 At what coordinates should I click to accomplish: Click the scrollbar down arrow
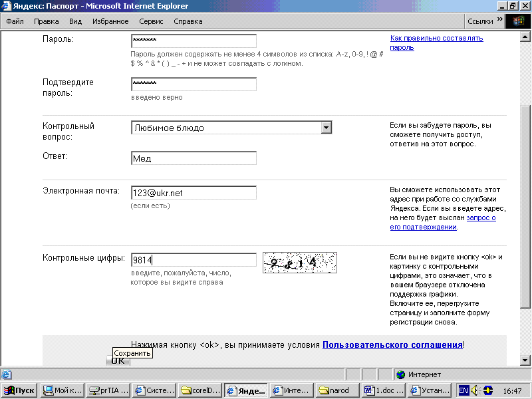525,360
